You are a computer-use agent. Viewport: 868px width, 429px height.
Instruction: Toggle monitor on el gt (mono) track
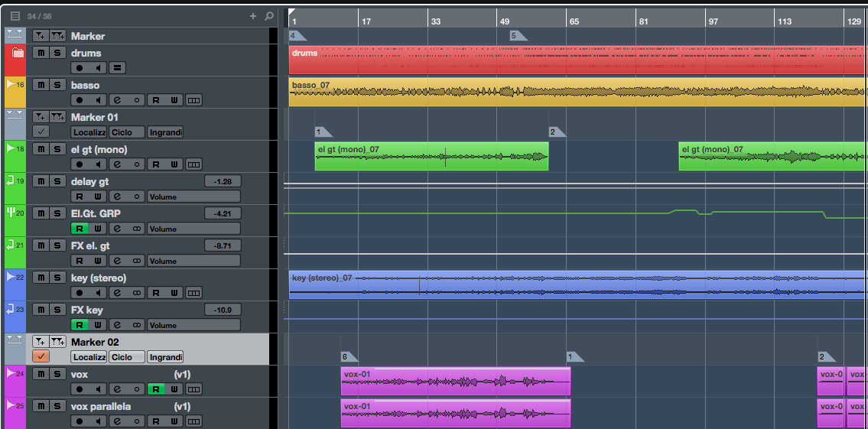tap(98, 164)
